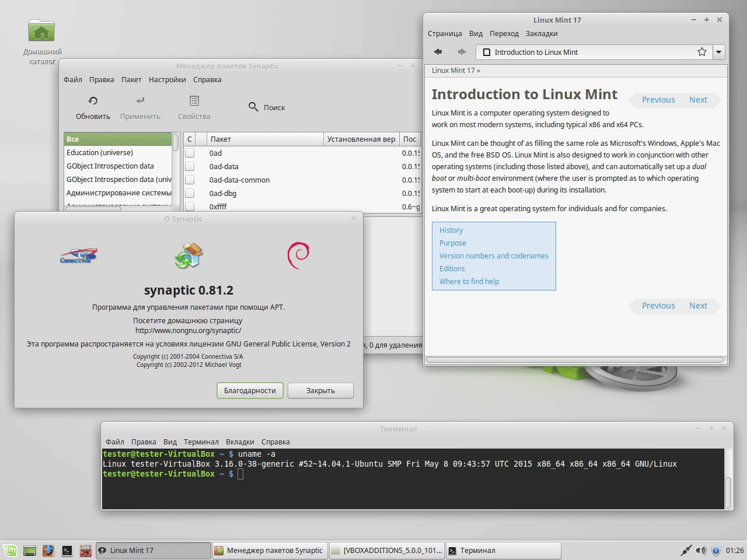This screenshot has width=747, height=560.
Task: Click the clock showing 01:26
Action: point(735,550)
